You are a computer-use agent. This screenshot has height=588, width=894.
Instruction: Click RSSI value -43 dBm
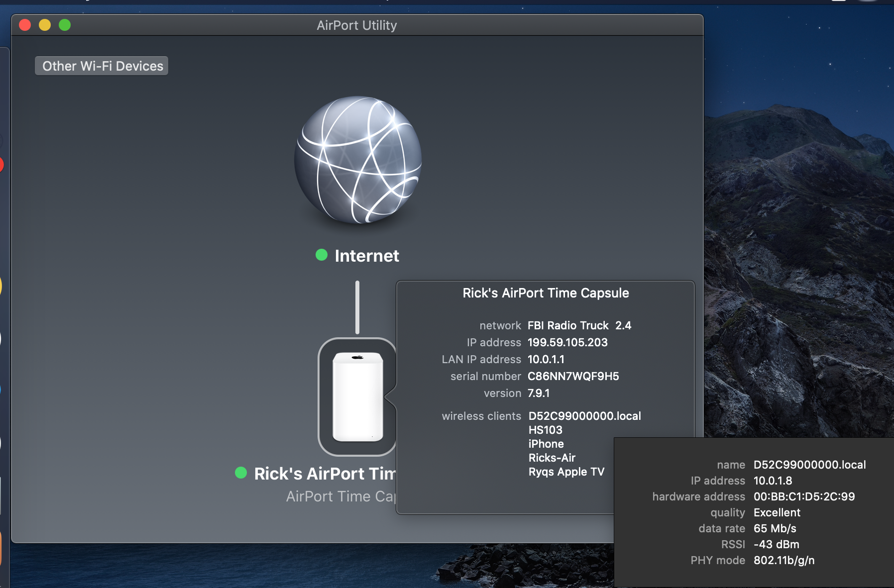(777, 544)
